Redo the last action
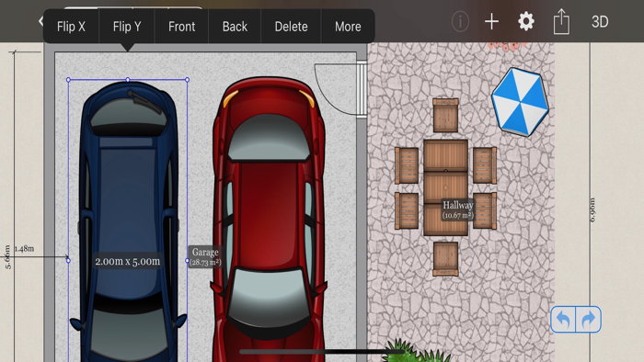Screen dimensions: 644x362 589,319
